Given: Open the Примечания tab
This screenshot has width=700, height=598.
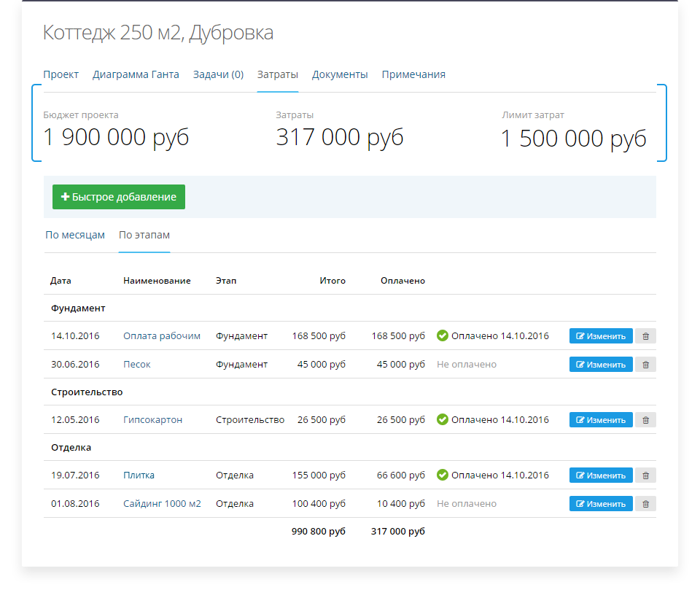Looking at the screenshot, I should [x=413, y=74].
